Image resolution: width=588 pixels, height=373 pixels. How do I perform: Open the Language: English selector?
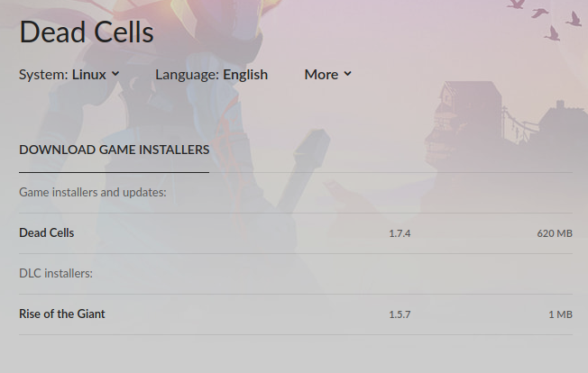(212, 75)
